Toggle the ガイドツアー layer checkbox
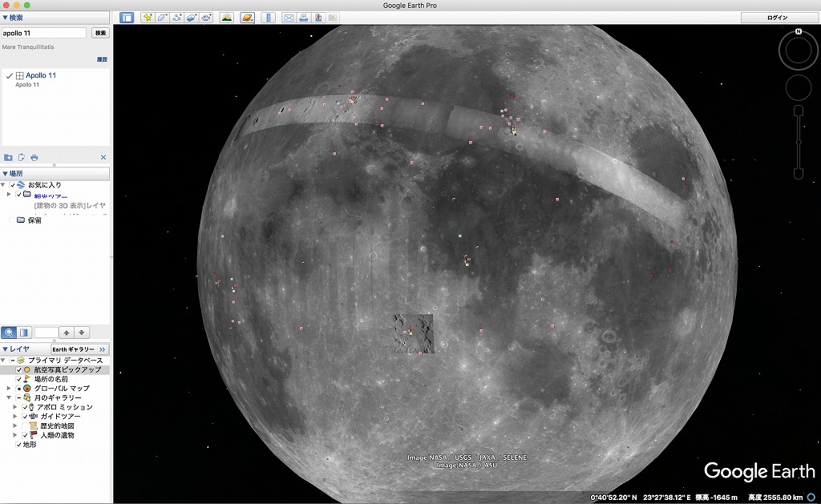The width and height of the screenshot is (821, 504). tap(25, 417)
